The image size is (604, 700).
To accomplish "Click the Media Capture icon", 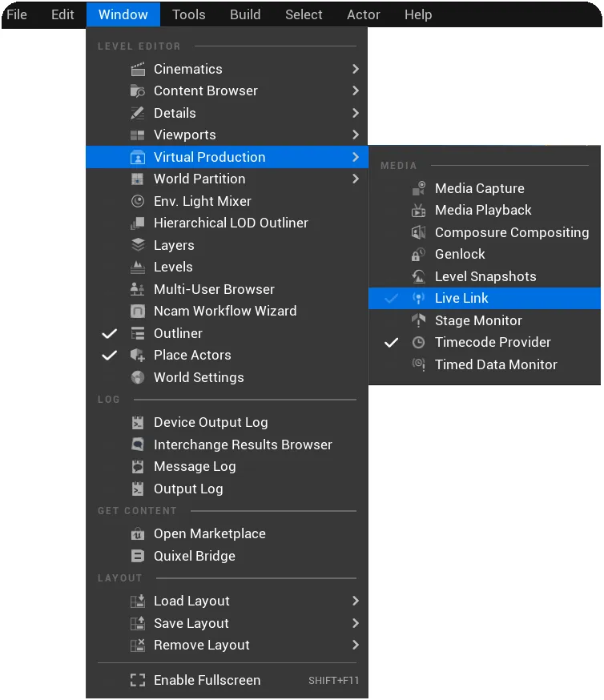I will tap(418, 188).
